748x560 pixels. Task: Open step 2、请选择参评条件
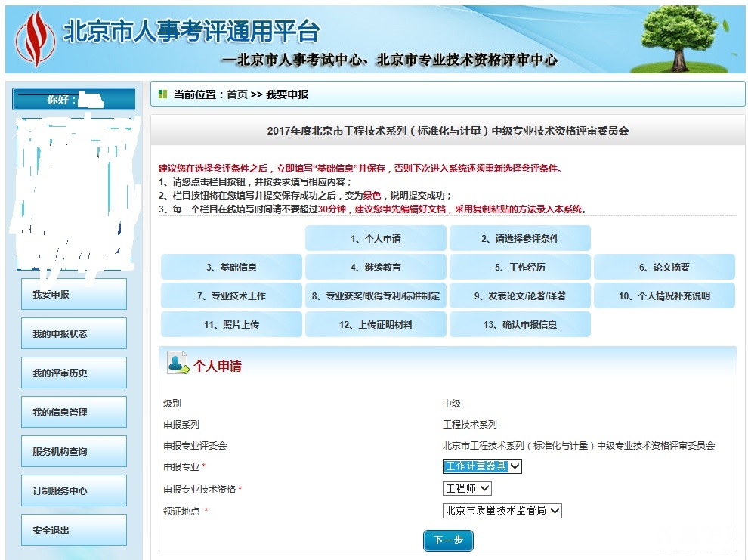click(x=520, y=238)
